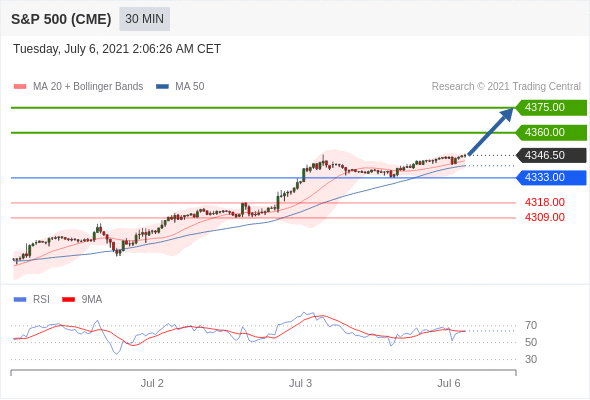Screen dimensions: 590x400
Task: Click the 4309.00 red support label
Action: pyautogui.click(x=544, y=217)
